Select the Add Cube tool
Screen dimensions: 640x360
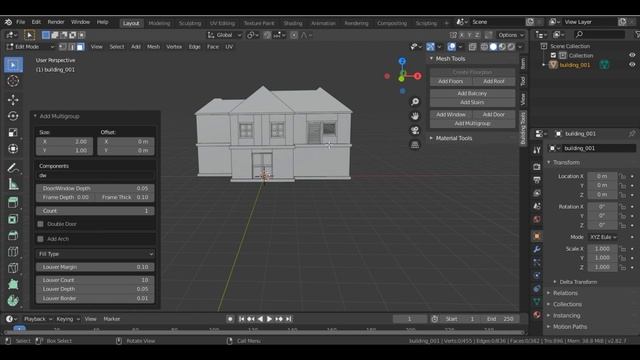(13, 202)
